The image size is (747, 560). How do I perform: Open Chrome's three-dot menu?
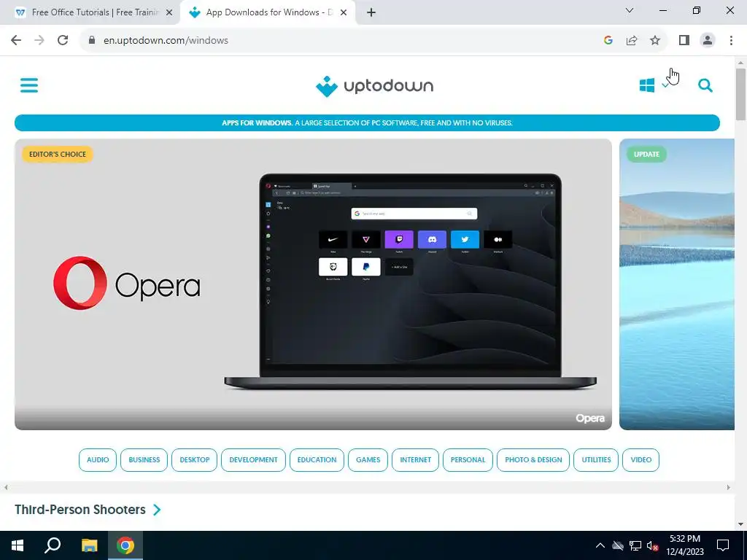(x=731, y=40)
